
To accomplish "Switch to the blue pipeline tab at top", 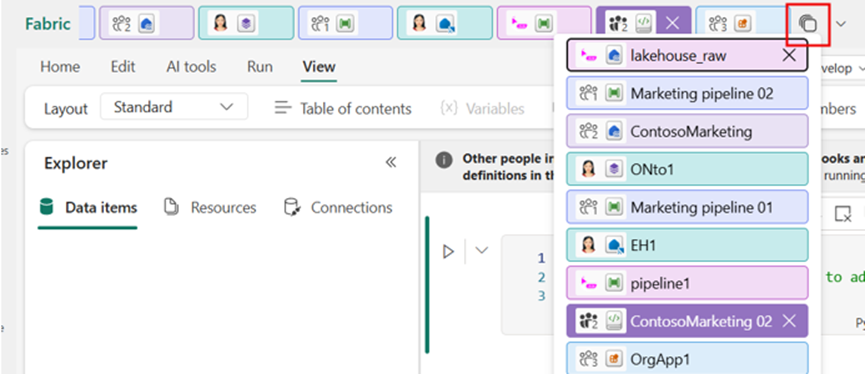I will tap(345, 23).
